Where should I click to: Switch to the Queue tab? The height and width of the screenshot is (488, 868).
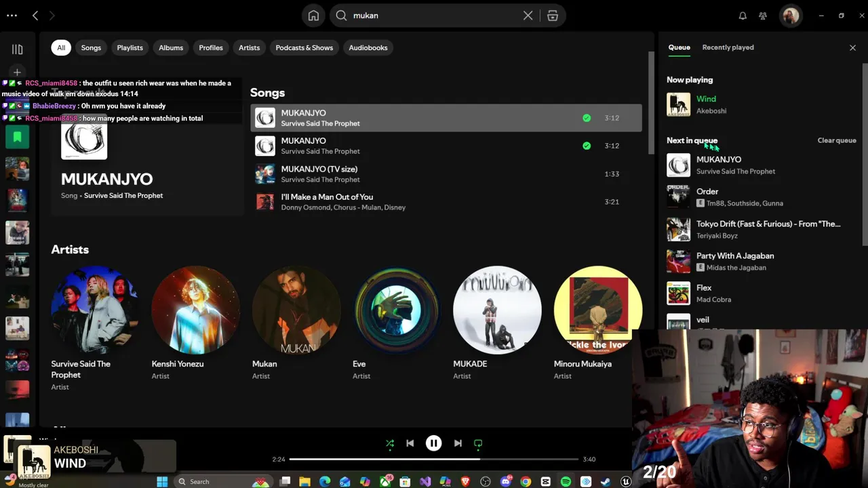click(679, 47)
